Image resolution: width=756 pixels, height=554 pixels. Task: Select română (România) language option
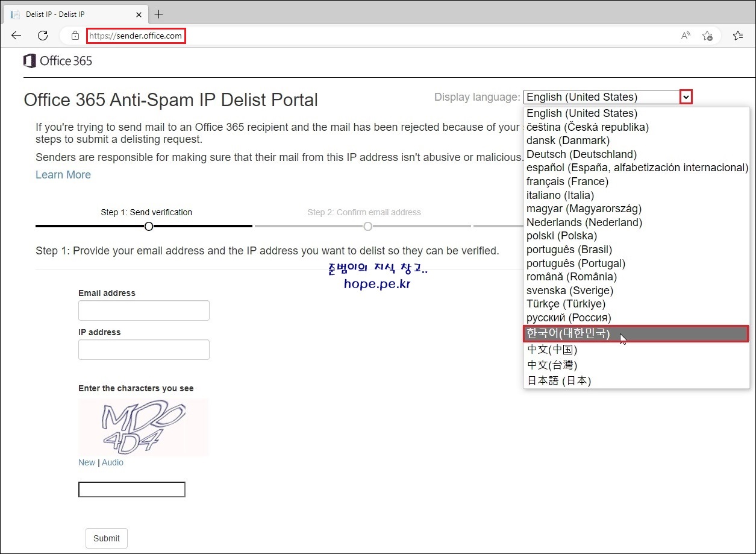point(637,277)
